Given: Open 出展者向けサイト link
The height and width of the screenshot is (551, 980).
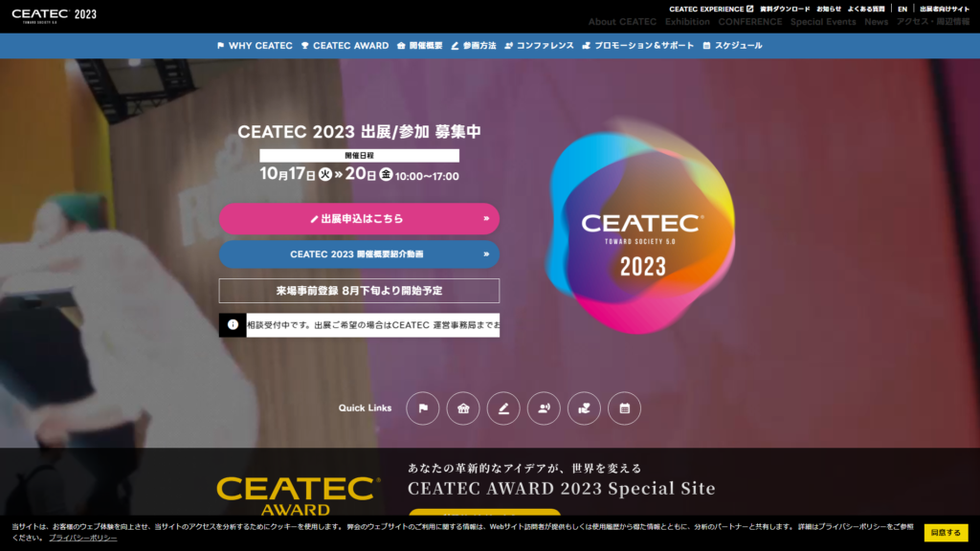Looking at the screenshot, I should (945, 9).
